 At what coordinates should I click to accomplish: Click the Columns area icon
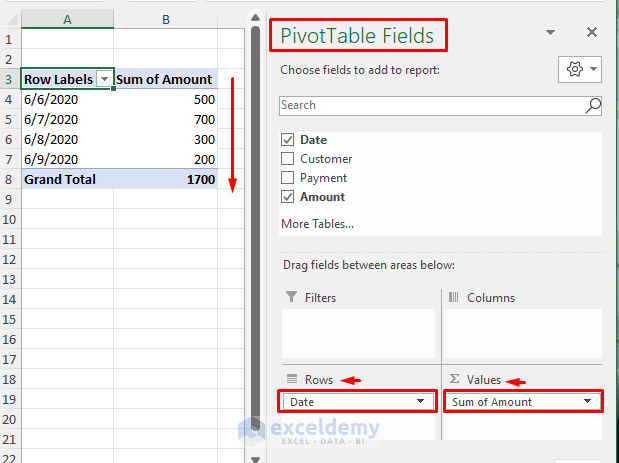click(x=453, y=297)
